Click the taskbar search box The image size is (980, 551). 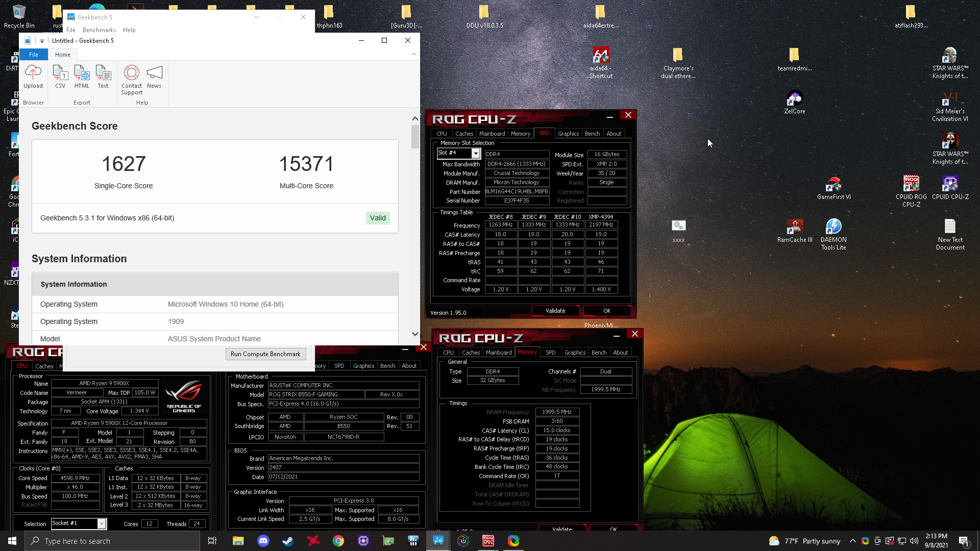click(112, 541)
